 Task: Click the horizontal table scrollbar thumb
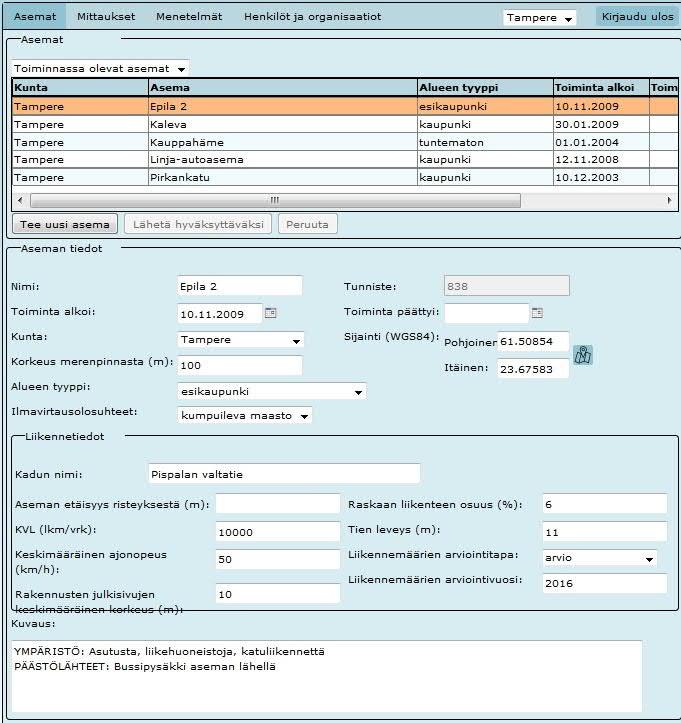[275, 200]
